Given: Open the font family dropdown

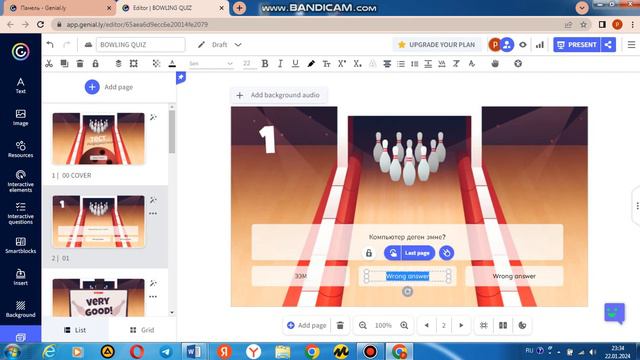Looking at the screenshot, I should point(211,64).
